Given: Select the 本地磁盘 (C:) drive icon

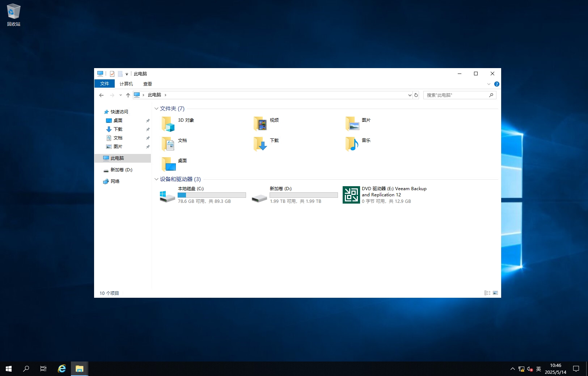Looking at the screenshot, I should [x=167, y=196].
